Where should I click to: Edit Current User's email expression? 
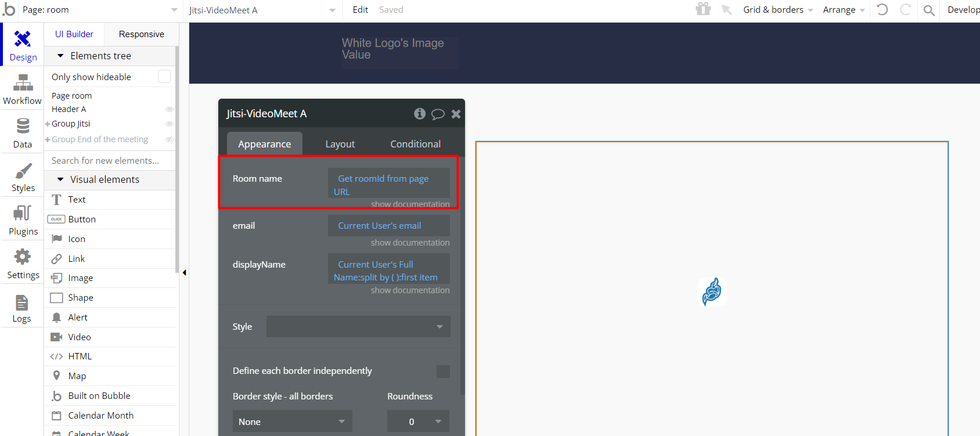tap(389, 226)
